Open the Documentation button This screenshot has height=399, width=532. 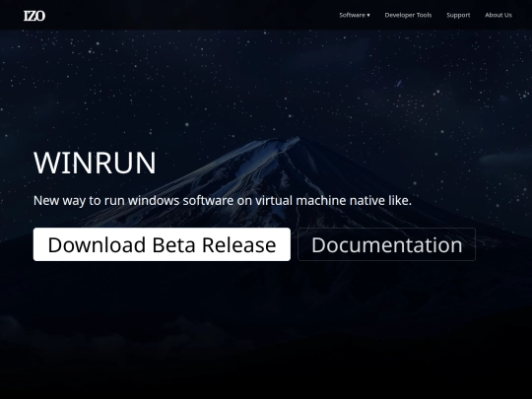click(387, 244)
